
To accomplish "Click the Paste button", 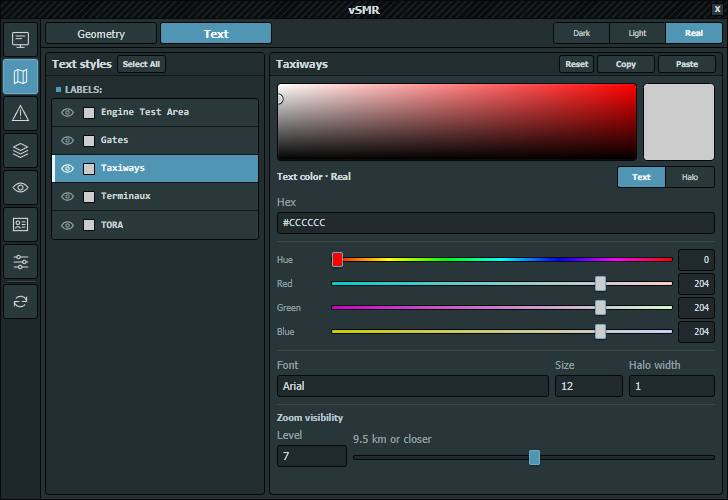I will pos(687,64).
